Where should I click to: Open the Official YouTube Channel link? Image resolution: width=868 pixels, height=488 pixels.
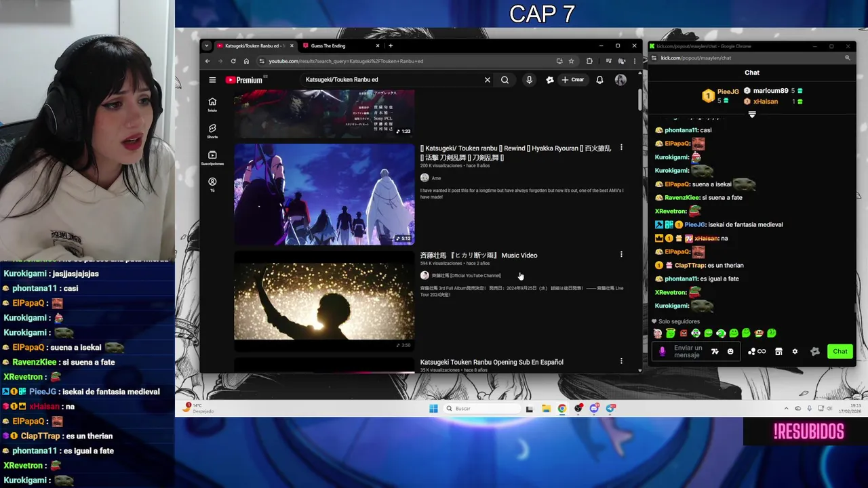[466, 276]
